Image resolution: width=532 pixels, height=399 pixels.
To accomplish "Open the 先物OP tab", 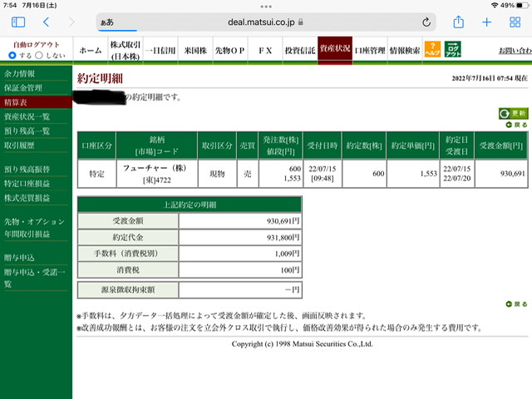I will [230, 50].
